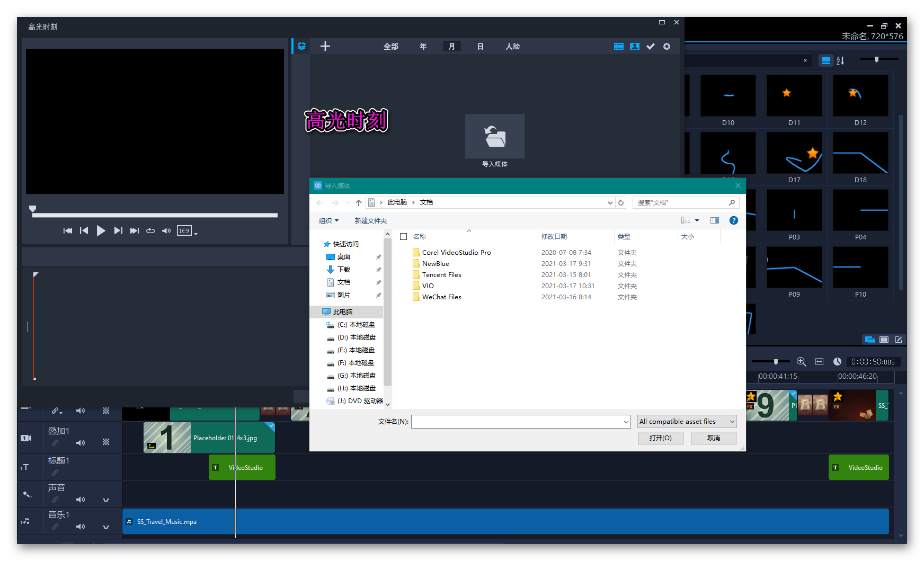Open the highlight reel library icon beside plus
The image size is (924, 561).
click(x=301, y=47)
